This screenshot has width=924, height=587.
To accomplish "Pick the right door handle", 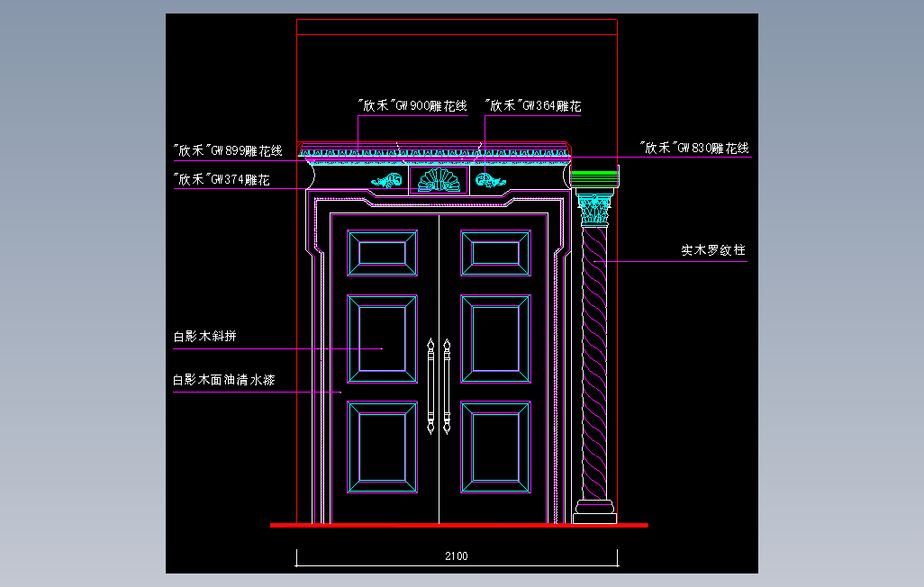I will coord(448,386).
